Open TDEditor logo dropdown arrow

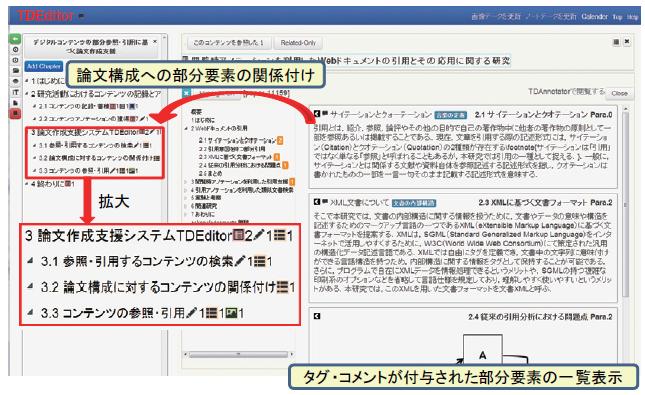click(81, 16)
